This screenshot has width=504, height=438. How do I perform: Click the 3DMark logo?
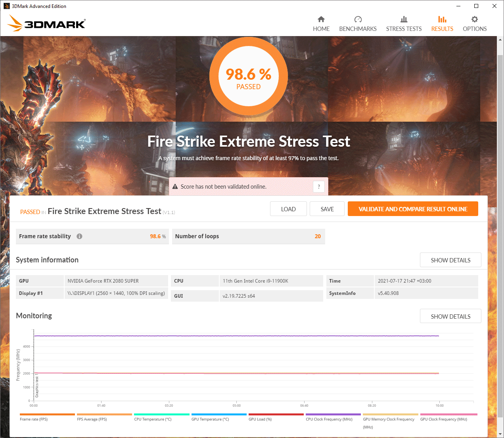click(46, 23)
